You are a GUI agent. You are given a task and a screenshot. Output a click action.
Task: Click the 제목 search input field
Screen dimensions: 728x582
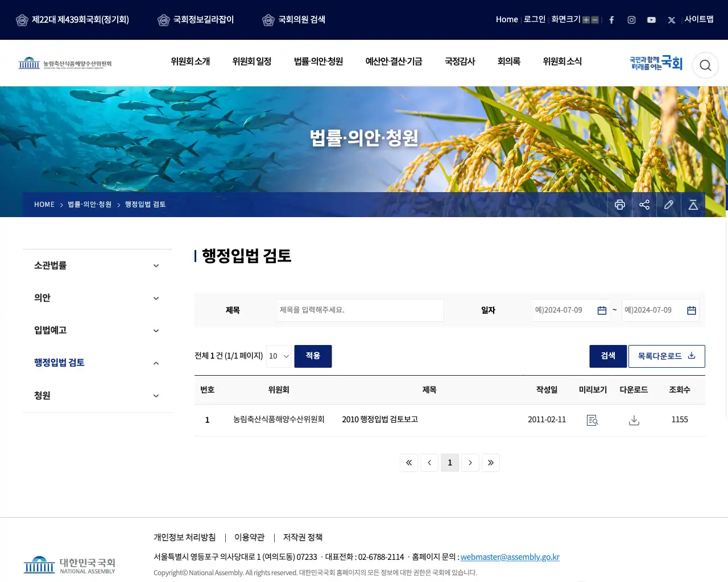pyautogui.click(x=361, y=310)
